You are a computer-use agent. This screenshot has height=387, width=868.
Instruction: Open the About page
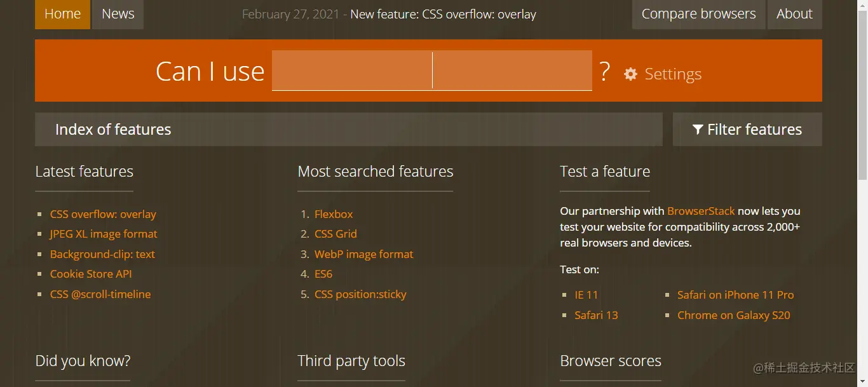794,14
